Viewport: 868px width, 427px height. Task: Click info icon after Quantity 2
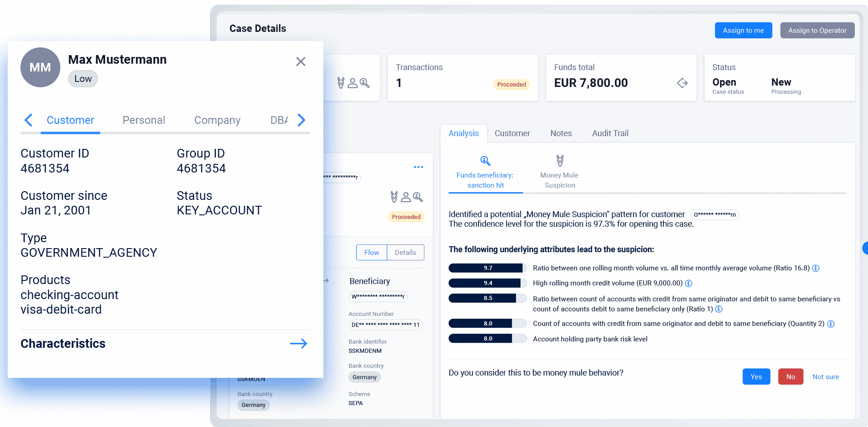[831, 324]
